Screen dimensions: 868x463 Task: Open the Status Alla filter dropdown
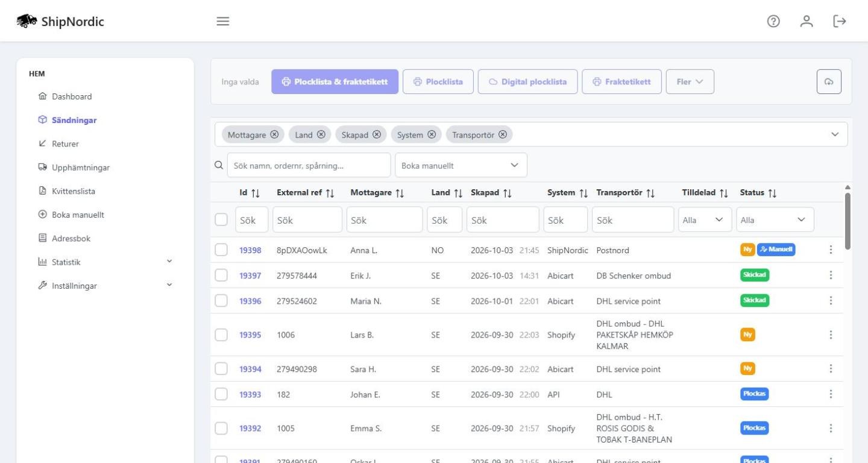pyautogui.click(x=775, y=220)
